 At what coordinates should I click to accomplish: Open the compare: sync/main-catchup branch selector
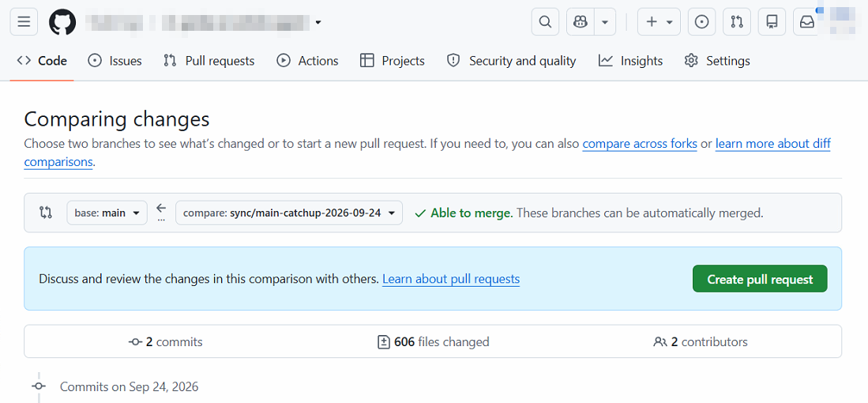289,213
